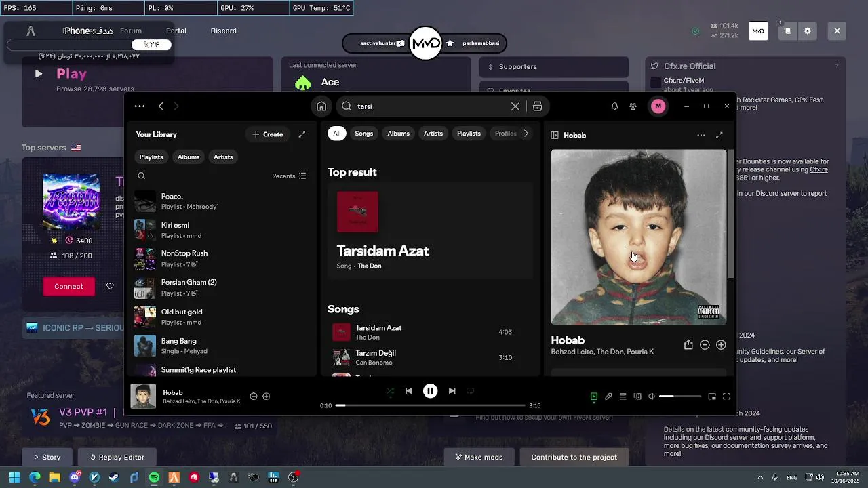The height and width of the screenshot is (488, 868).
Task: Mute Spotify volume speaker icon
Action: click(x=652, y=396)
